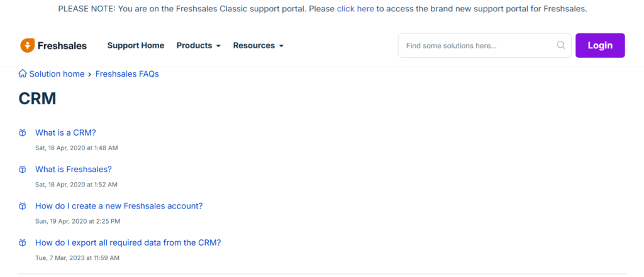
Task: Click the home icon in breadcrumb
Action: click(x=23, y=74)
